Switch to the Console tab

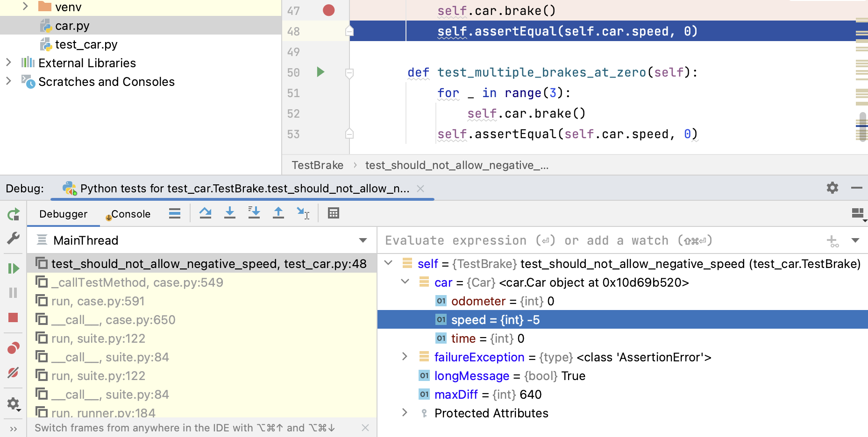[131, 214]
